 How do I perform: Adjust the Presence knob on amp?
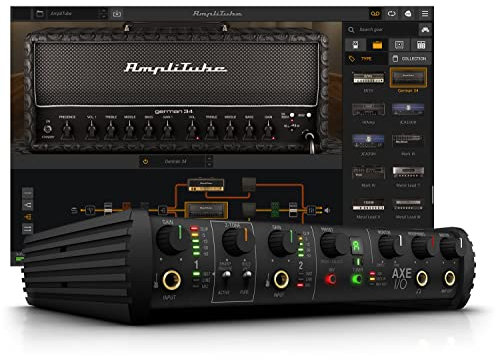tap(67, 129)
